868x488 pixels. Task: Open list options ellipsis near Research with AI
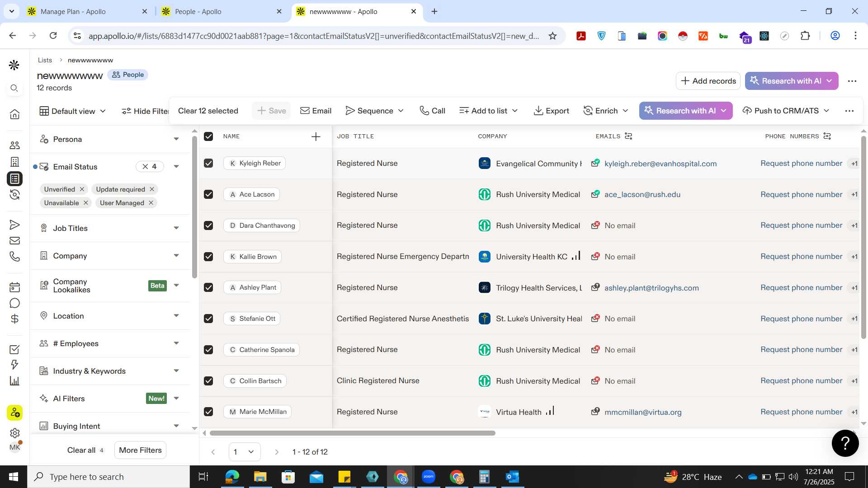(x=852, y=81)
